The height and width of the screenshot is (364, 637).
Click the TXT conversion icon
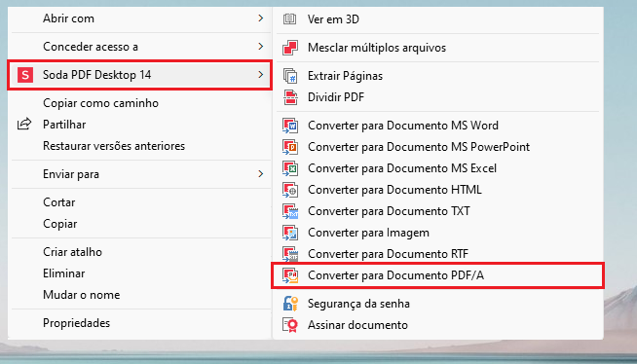290,211
